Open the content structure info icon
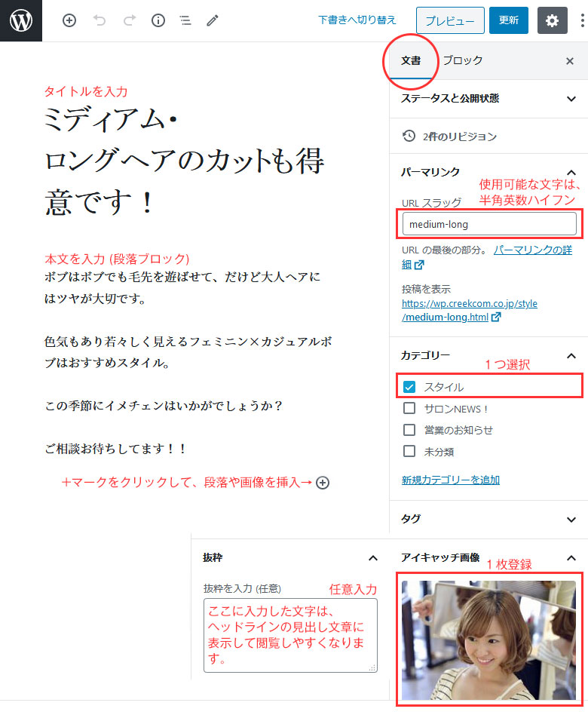Image resolution: width=588 pixels, height=718 pixels. click(x=158, y=20)
